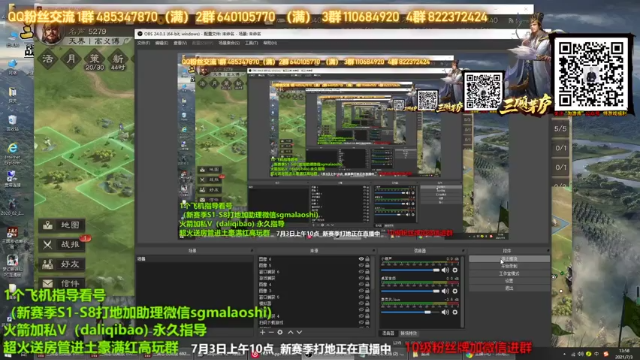The width and height of the screenshot is (640, 360).
Task: Toggle lock on the 窗口捕获 6 source
Action: pos(367,271)
